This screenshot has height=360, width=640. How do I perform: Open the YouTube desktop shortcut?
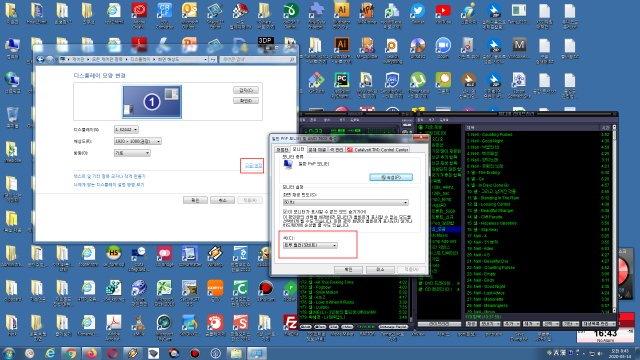tap(443, 13)
